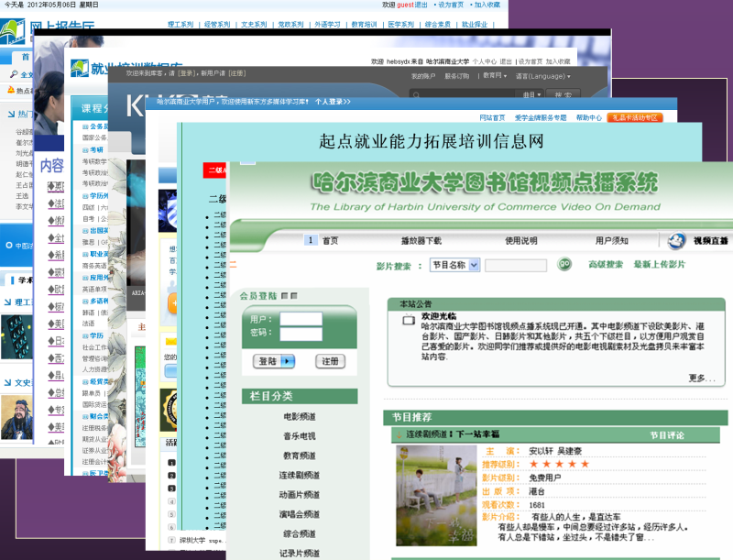Screen dimensions: 733x560
Task: Select 文史系列 in 网上报告厅 top menu
Action: tap(254, 25)
